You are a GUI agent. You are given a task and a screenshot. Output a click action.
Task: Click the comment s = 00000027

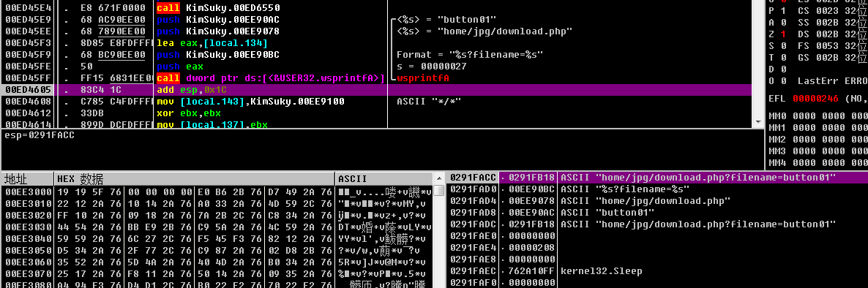431,67
